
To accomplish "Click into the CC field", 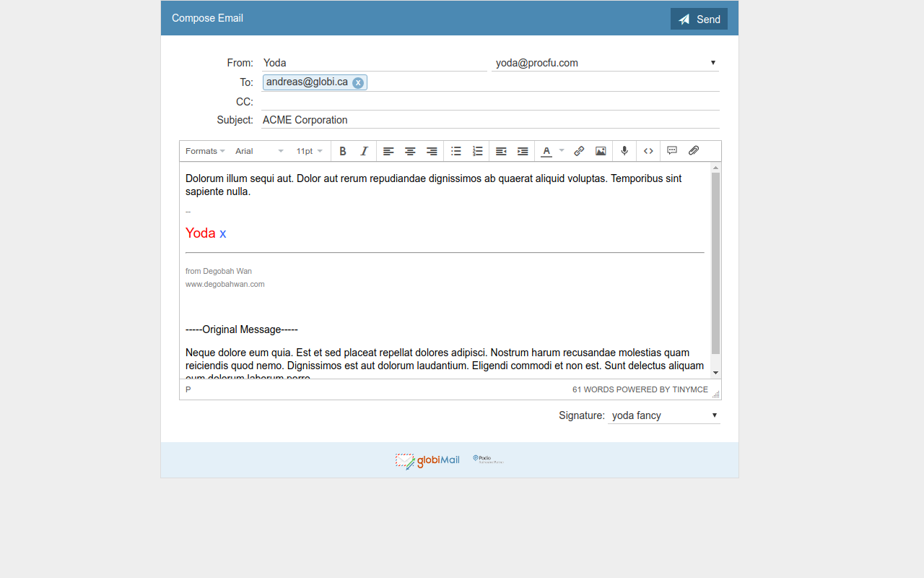I will 490,102.
